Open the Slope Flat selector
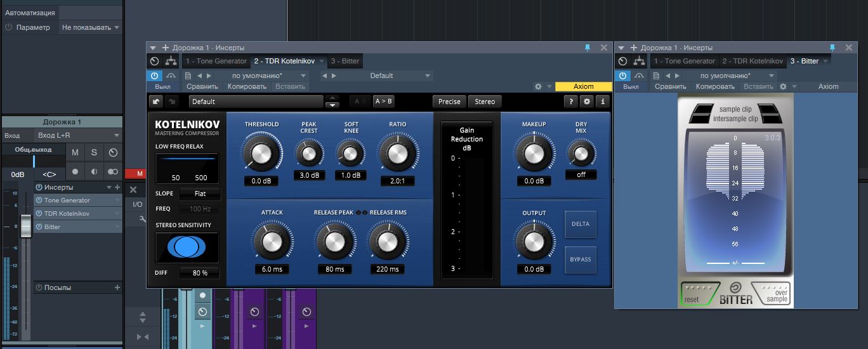Screen dimensions: 868x349 tap(200, 194)
